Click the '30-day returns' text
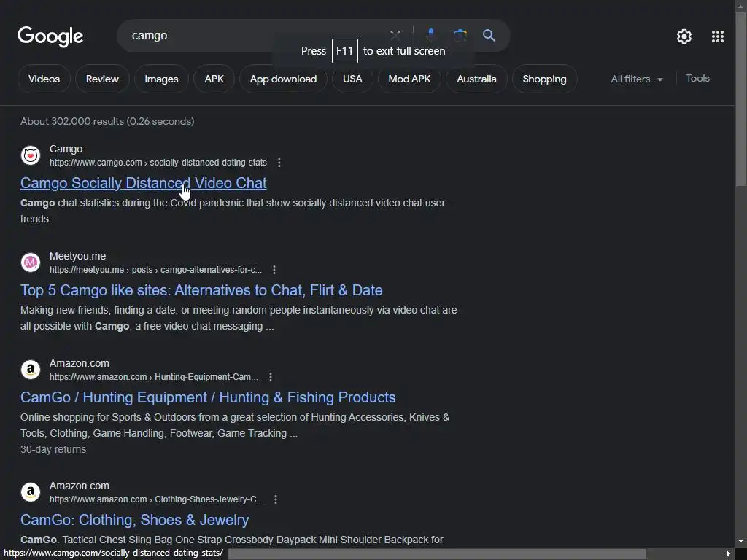This screenshot has width=747, height=560. click(53, 449)
